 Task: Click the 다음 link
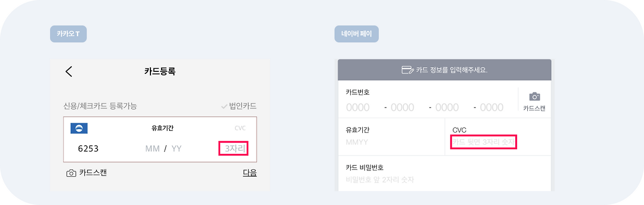tap(250, 173)
